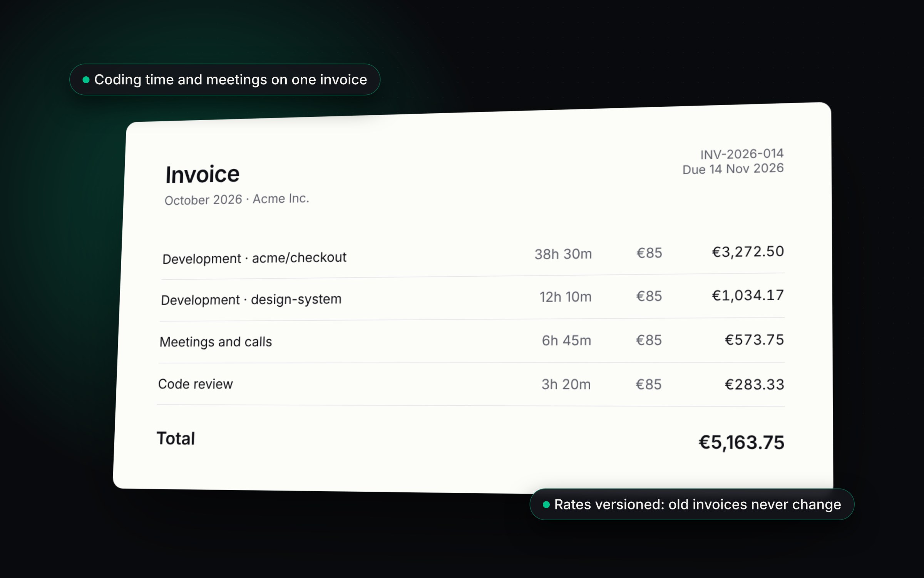Viewport: 924px width, 578px height.
Task: Click the €283.33 amount
Action: 754,385
